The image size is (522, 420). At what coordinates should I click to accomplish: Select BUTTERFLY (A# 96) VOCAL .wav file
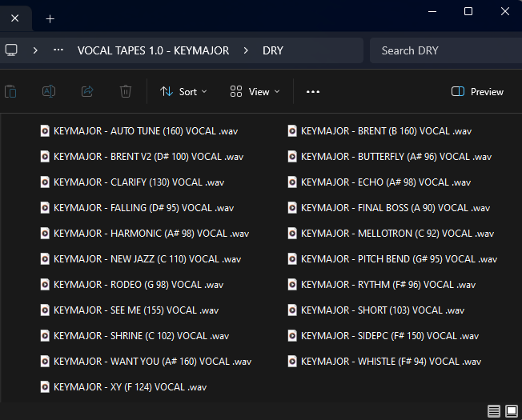tap(390, 157)
